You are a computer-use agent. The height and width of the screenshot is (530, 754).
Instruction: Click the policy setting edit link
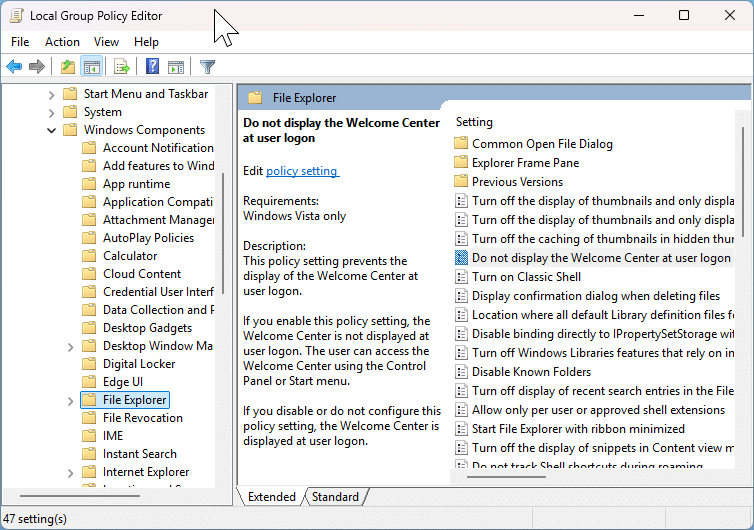point(302,171)
